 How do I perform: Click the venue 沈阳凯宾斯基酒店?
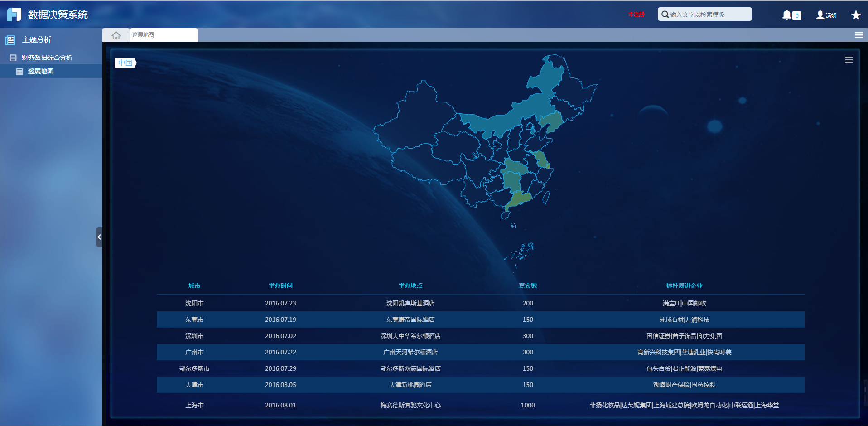point(410,303)
